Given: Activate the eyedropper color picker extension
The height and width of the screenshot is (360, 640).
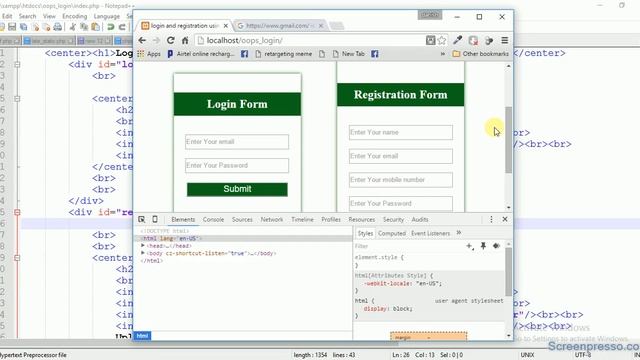Looking at the screenshot, I should 458,40.
